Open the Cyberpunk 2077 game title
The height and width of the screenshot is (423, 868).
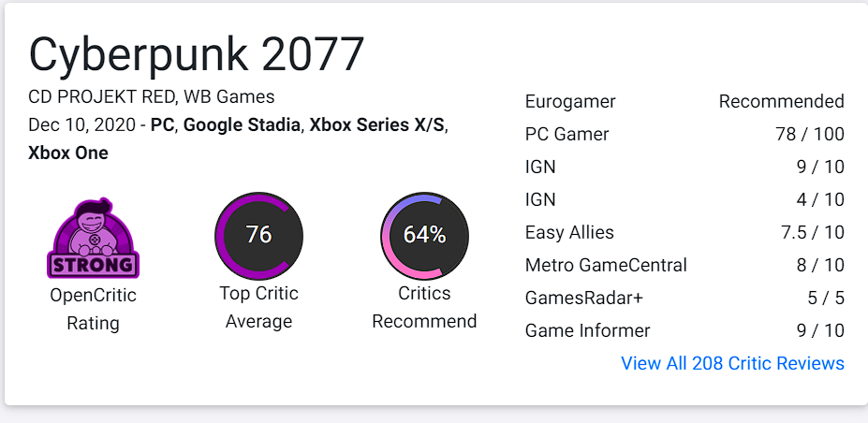(x=197, y=54)
